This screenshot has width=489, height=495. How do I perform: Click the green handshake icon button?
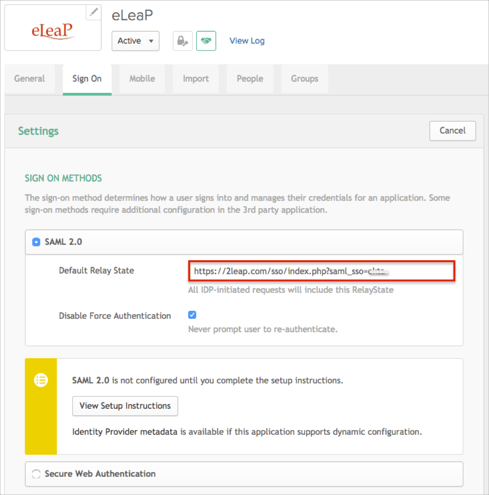206,41
